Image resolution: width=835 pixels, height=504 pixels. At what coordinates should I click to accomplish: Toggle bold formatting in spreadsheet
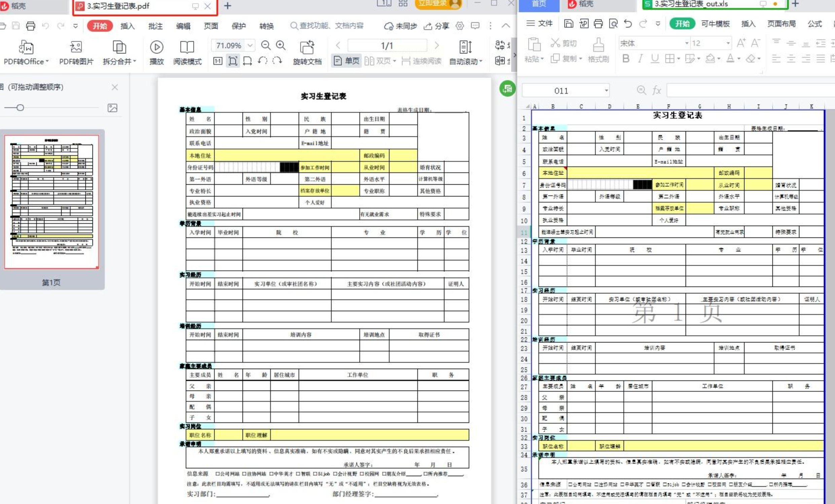625,59
